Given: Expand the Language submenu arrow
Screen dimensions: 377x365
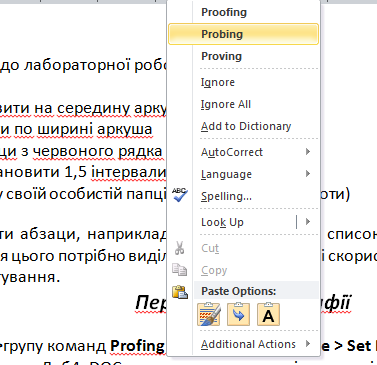Looking at the screenshot, I should (308, 174).
